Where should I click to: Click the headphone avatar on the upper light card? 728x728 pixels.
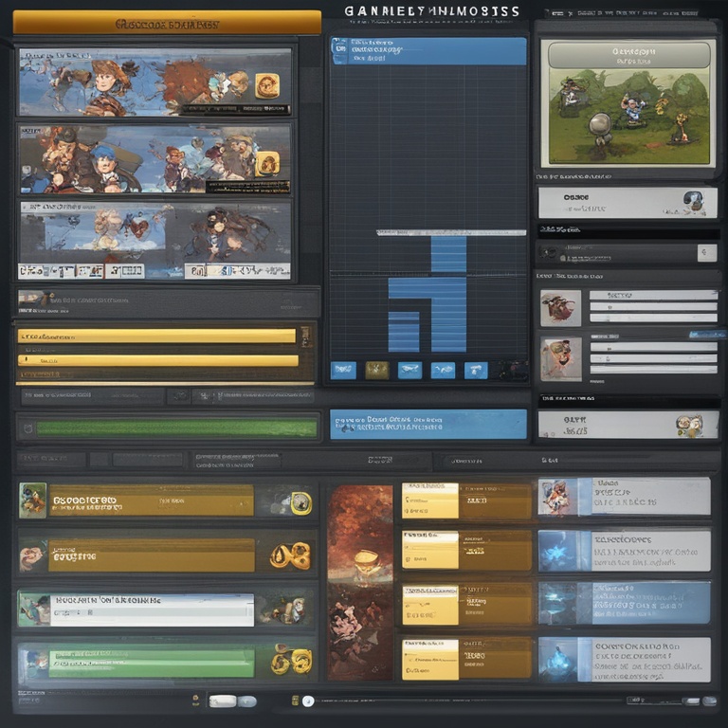695,202
